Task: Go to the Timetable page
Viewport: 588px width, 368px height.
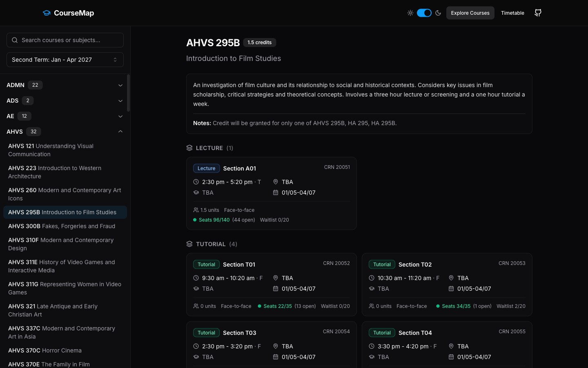Action: click(512, 13)
